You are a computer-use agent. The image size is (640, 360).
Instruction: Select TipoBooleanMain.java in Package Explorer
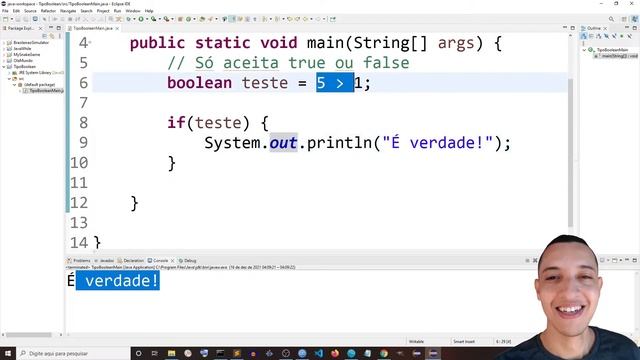pyautogui.click(x=43, y=91)
